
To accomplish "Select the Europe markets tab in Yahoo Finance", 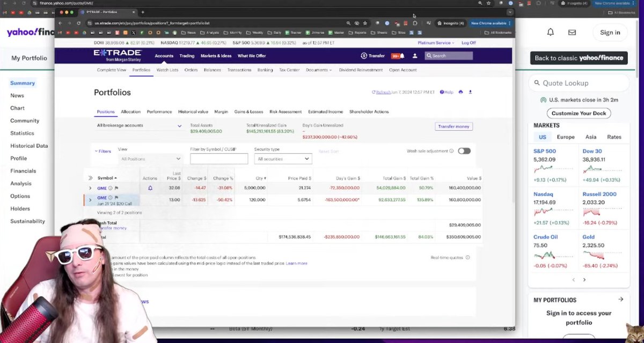I will [x=566, y=137].
